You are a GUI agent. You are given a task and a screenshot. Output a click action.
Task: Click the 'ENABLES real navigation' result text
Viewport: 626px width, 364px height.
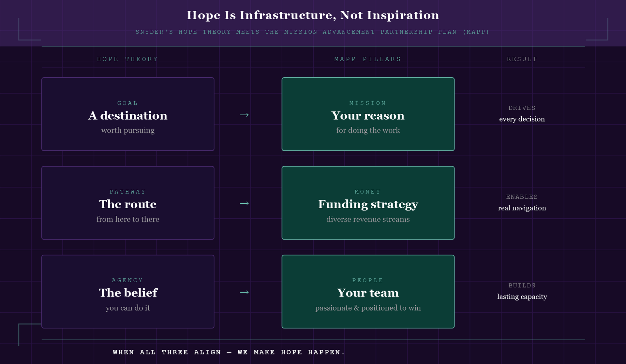coord(522,203)
